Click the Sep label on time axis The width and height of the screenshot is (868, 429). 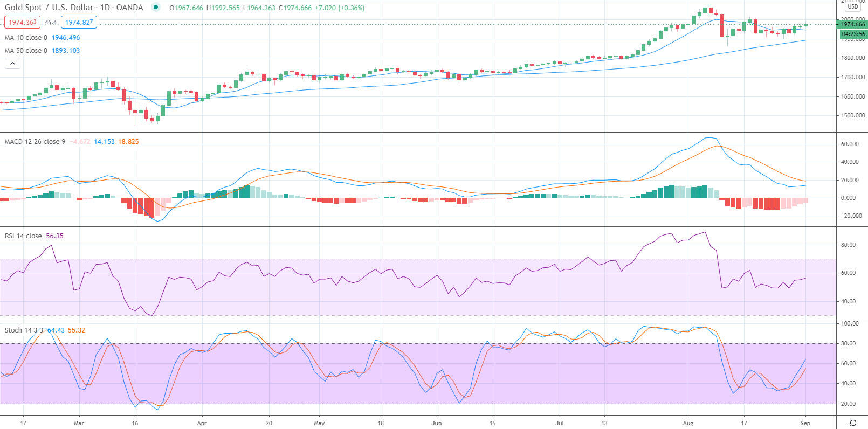(805, 423)
